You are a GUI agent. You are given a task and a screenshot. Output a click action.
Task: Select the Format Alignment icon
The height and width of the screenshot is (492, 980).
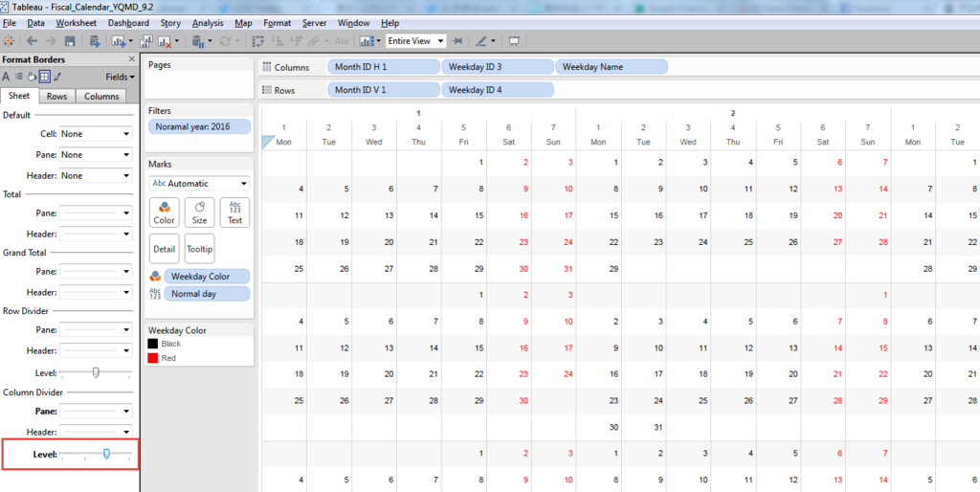[18, 77]
